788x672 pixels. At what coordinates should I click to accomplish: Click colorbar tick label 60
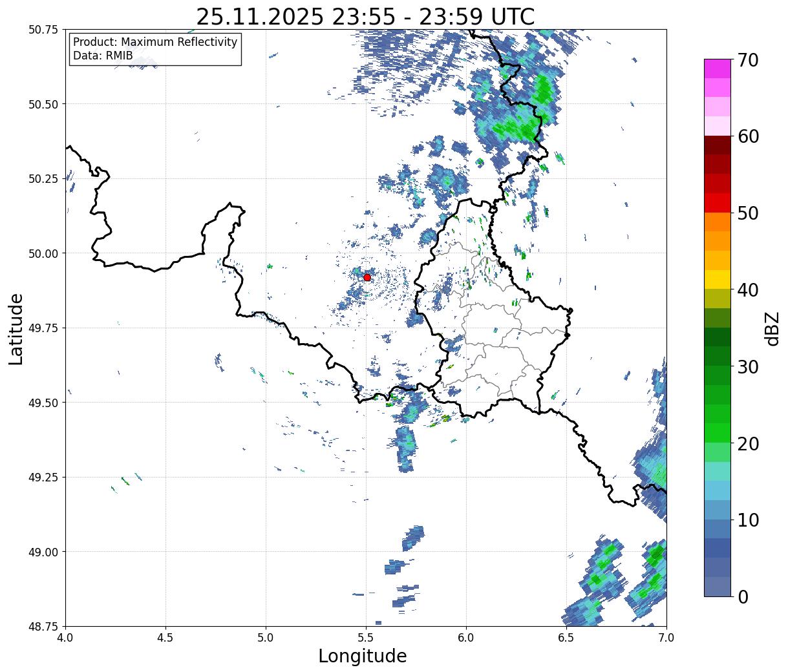click(748, 136)
